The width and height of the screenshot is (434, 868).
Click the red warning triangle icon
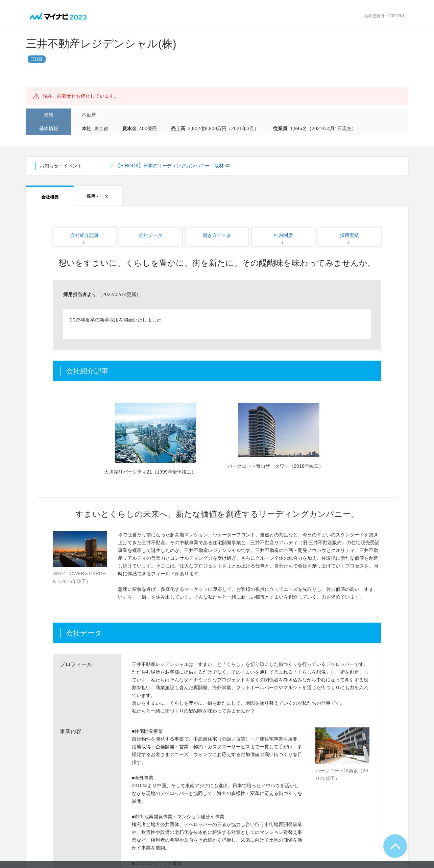coord(36,96)
